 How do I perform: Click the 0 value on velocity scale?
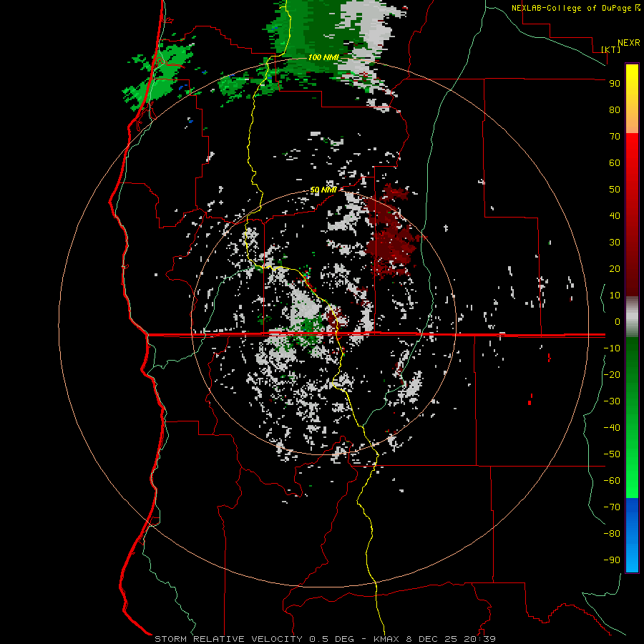pos(618,321)
